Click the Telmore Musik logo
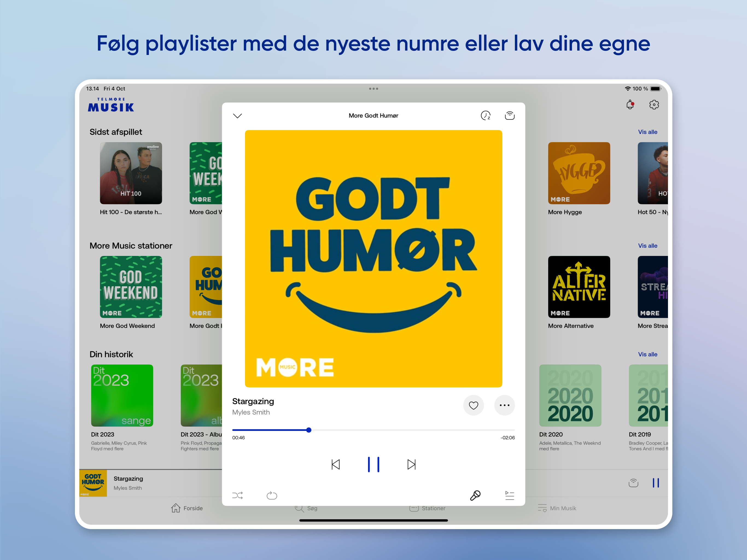 pyautogui.click(x=111, y=105)
